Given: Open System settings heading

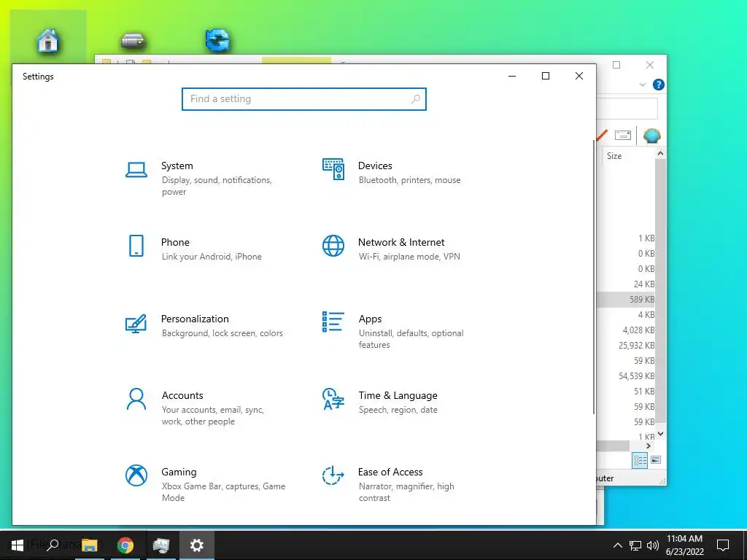Looking at the screenshot, I should 177,166.
